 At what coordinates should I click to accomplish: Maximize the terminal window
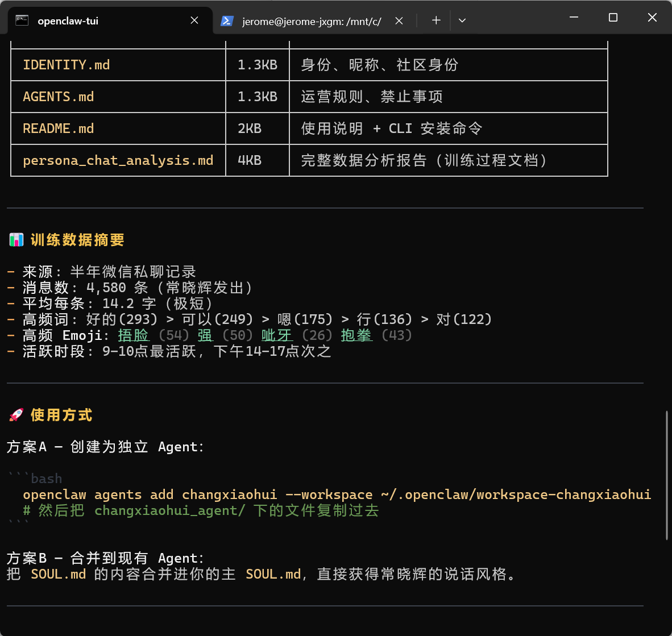click(x=613, y=18)
